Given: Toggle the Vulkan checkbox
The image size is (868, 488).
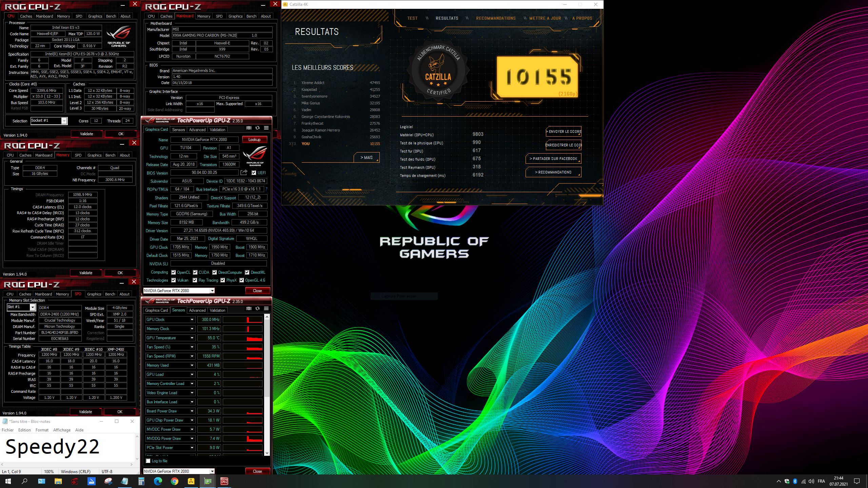Looking at the screenshot, I should point(174,280).
